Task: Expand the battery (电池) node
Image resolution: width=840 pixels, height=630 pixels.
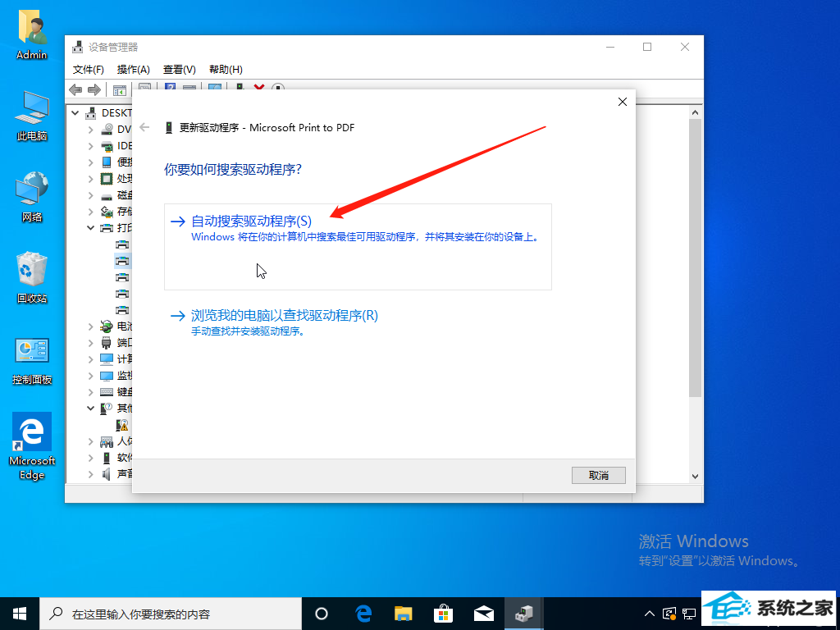Action: 91,326
